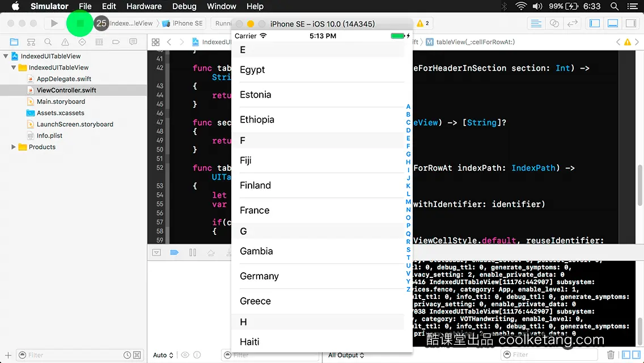Jump to letter M in table index
Image resolution: width=644 pixels, height=363 pixels.
(x=408, y=202)
